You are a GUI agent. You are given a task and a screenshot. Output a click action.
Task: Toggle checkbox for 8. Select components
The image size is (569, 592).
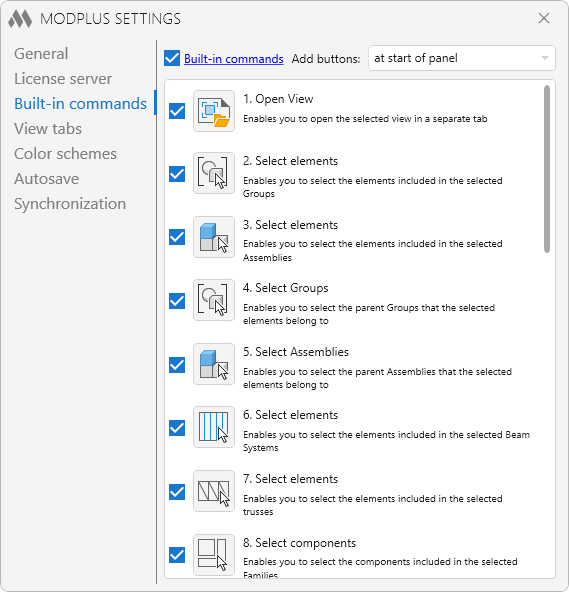point(177,555)
